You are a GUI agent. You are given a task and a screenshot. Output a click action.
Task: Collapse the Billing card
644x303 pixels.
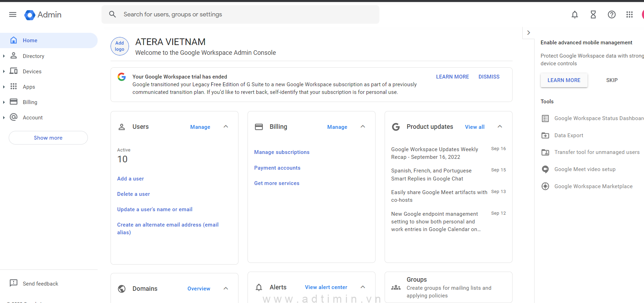click(x=363, y=126)
